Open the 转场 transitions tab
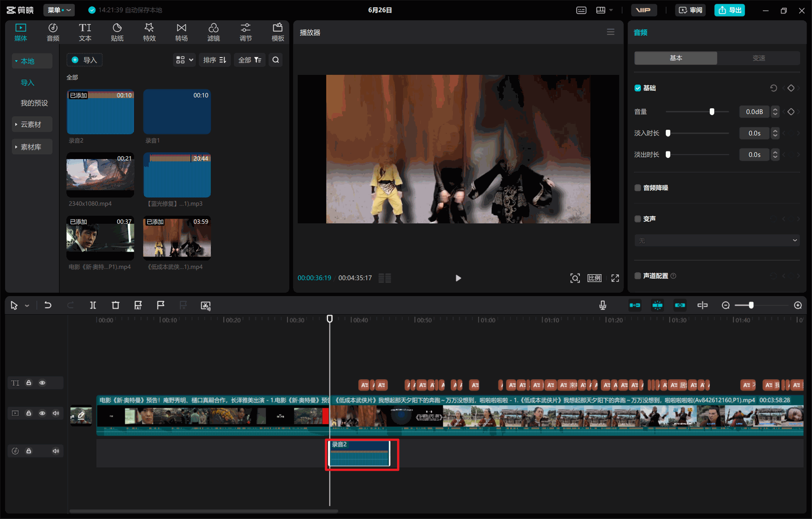The width and height of the screenshot is (812, 519). [x=181, y=32]
